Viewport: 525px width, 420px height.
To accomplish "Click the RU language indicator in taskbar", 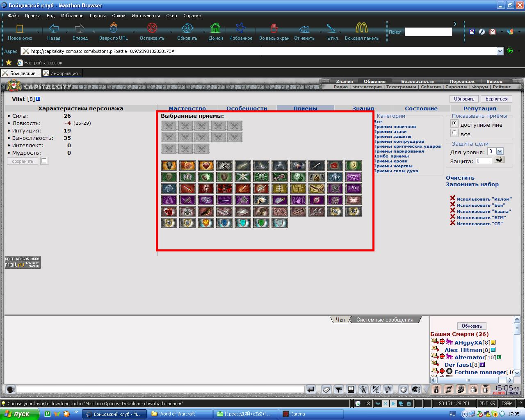I will (453, 414).
